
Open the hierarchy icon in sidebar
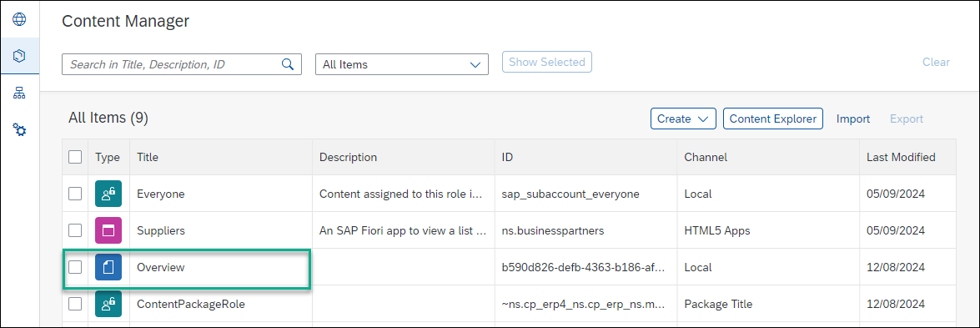[x=20, y=93]
